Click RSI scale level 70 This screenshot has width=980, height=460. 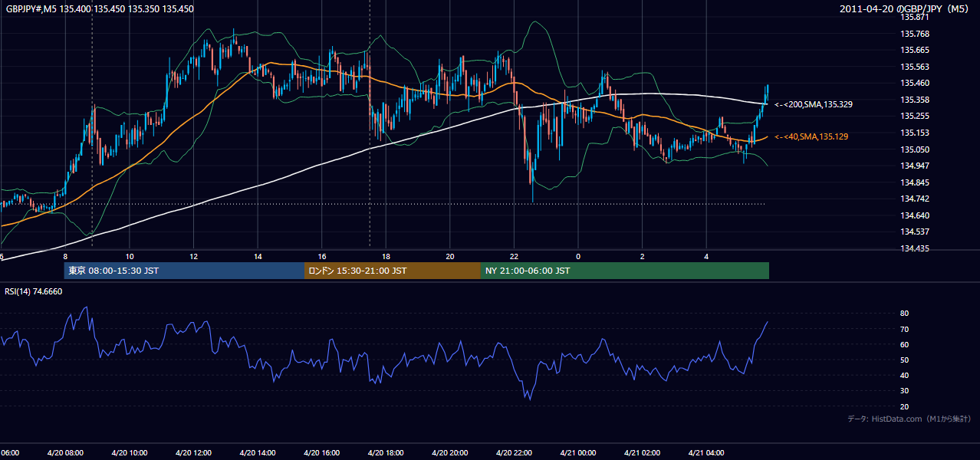(x=905, y=329)
